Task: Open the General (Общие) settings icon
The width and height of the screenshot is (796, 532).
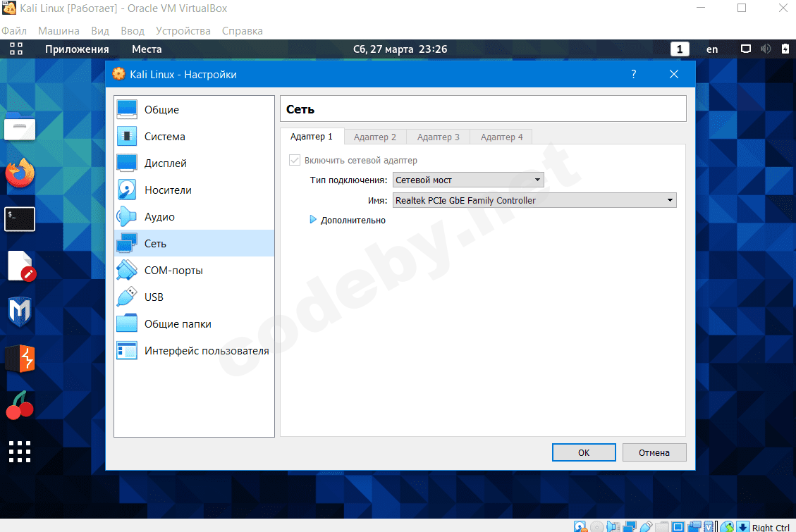Action: tap(126, 109)
